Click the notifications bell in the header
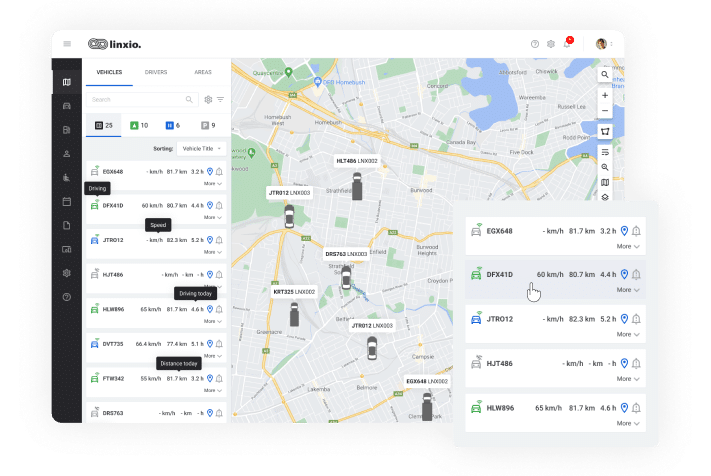The height and width of the screenshot is (476, 711). click(x=566, y=44)
